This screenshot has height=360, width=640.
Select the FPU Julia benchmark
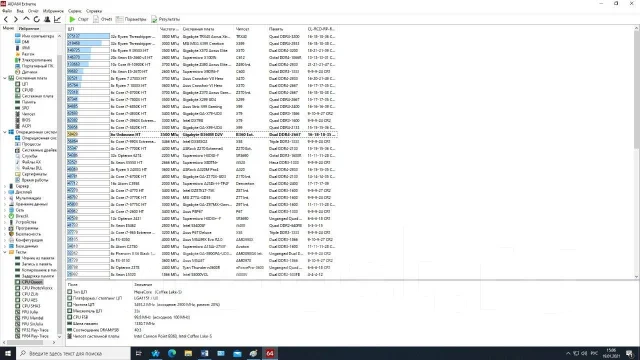[29, 312]
